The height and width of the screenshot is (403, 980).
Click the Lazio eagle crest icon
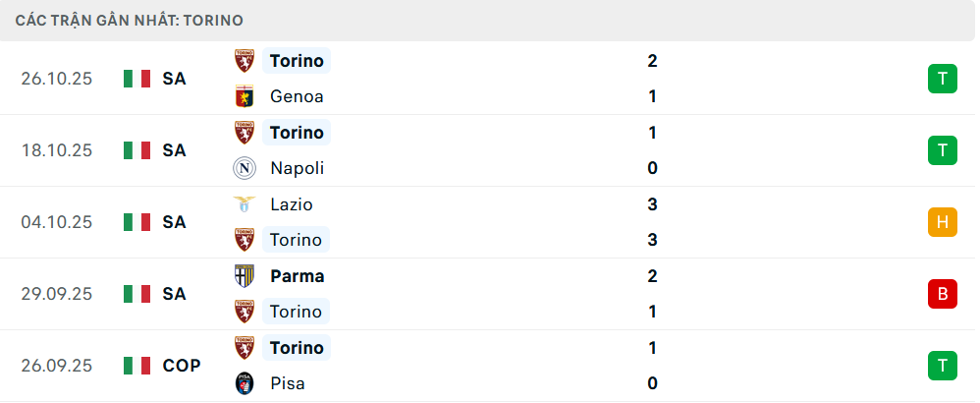point(244,204)
